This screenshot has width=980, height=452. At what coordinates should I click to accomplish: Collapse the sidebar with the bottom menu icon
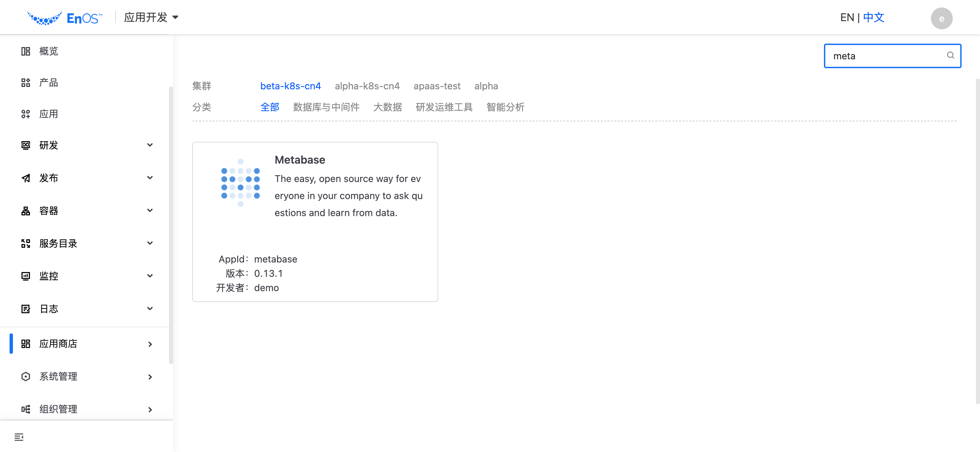point(19,437)
